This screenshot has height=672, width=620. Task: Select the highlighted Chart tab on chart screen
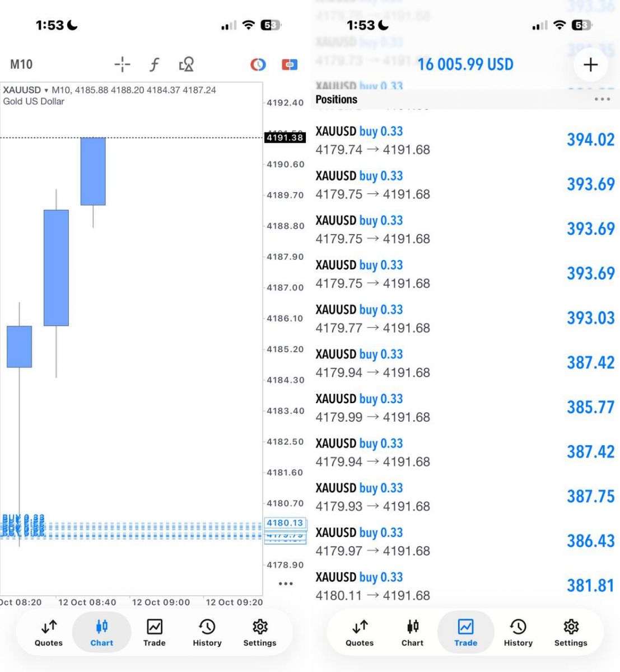[x=102, y=633]
